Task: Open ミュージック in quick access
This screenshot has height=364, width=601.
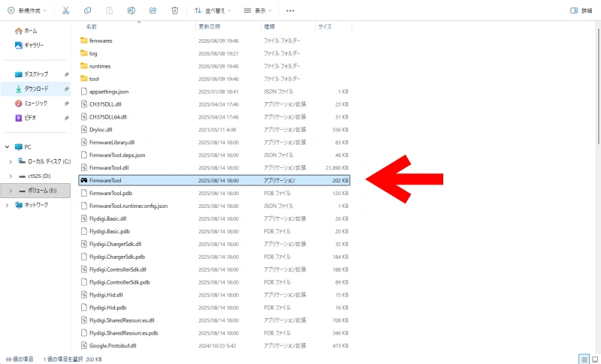Action: click(x=31, y=104)
